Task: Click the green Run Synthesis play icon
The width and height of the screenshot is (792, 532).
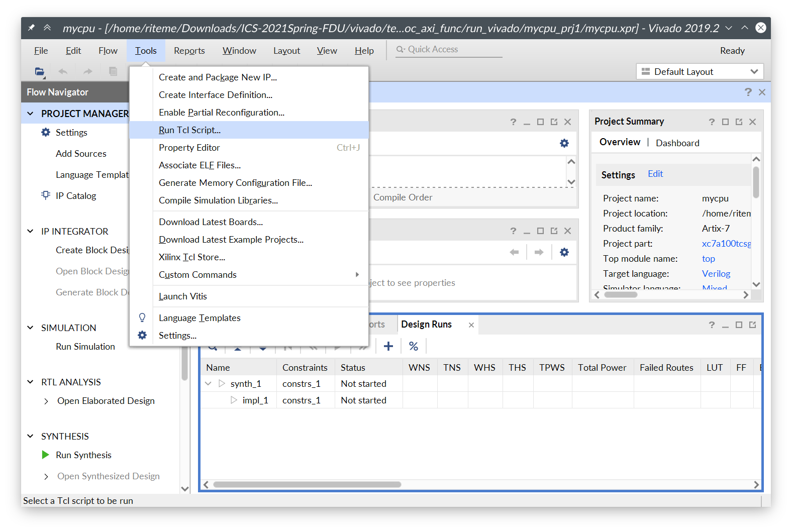Action: coord(45,455)
